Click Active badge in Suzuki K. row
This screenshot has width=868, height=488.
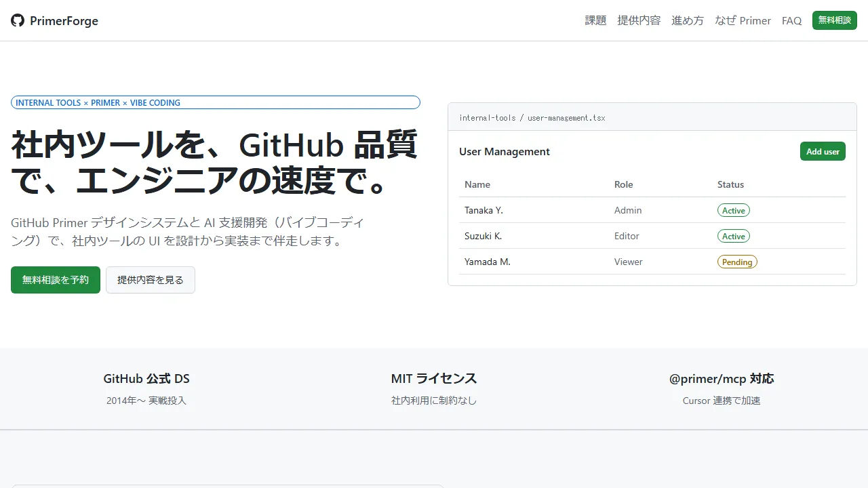[x=734, y=237]
